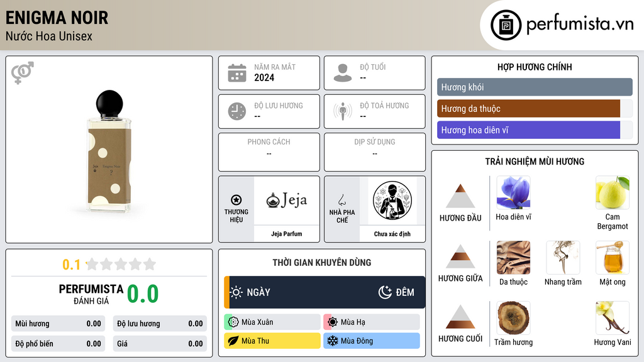This screenshot has height=362, width=644.
Task: Select the Nhang trầm note image
Action: point(563,257)
